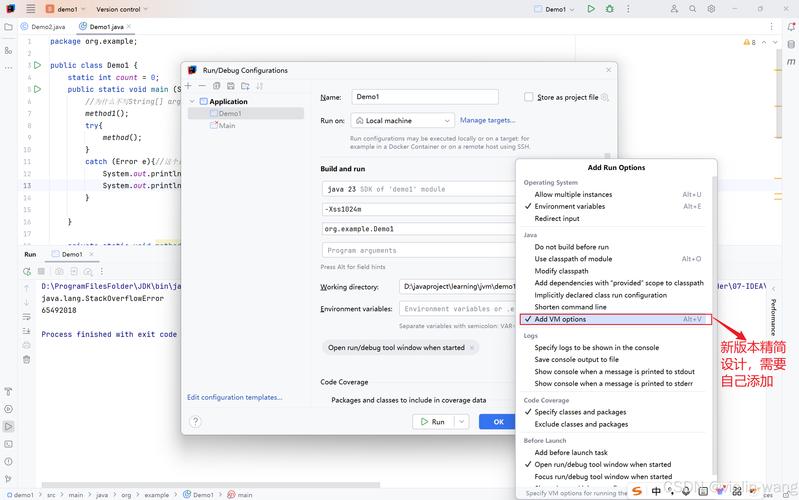799x500 pixels.
Task: Click Add Run Options popup scrollbar
Action: coord(714,326)
